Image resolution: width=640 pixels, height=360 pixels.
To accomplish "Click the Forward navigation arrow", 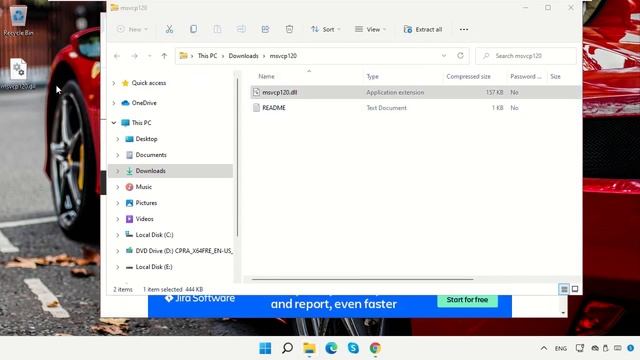I will 134,56.
